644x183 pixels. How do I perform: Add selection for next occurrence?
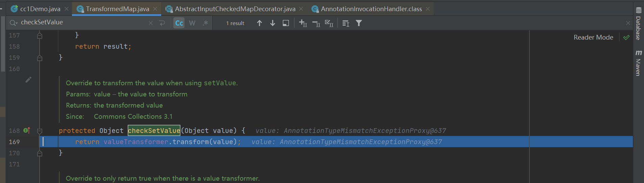(x=303, y=23)
